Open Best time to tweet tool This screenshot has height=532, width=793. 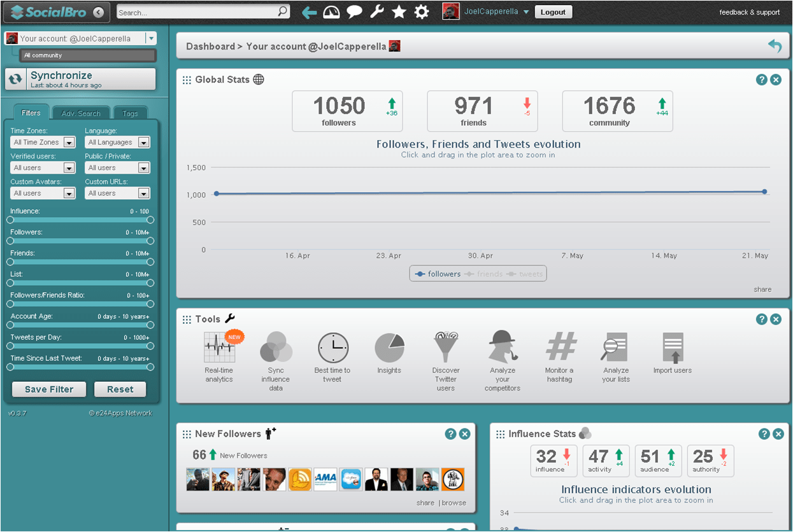click(332, 358)
